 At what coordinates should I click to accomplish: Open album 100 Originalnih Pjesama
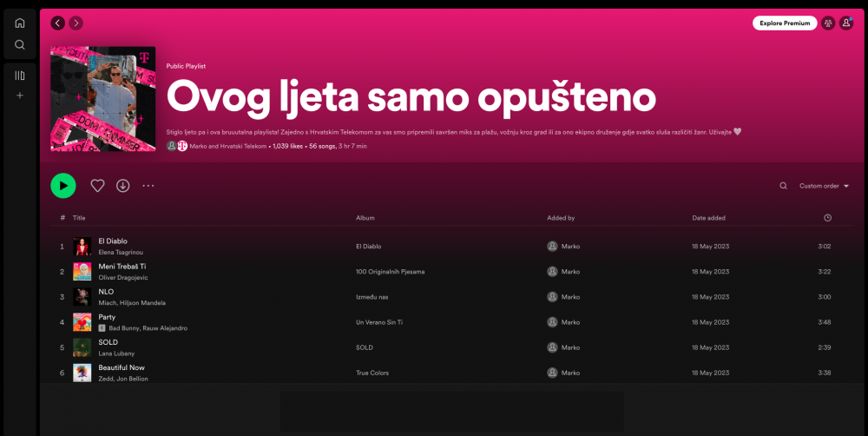391,272
